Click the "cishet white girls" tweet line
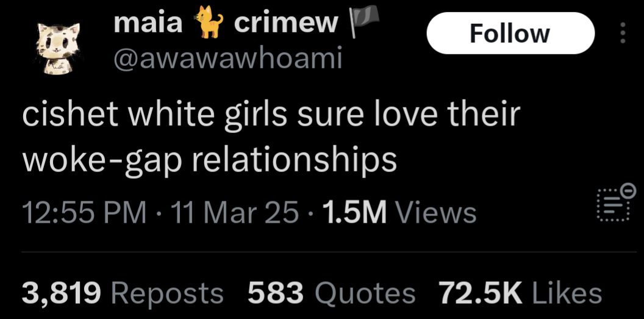Viewport: 644px width, 319px height. (x=271, y=115)
